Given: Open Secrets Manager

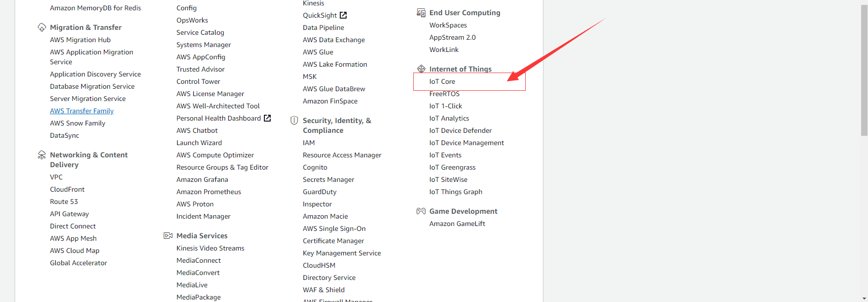Looking at the screenshot, I should coord(328,179).
